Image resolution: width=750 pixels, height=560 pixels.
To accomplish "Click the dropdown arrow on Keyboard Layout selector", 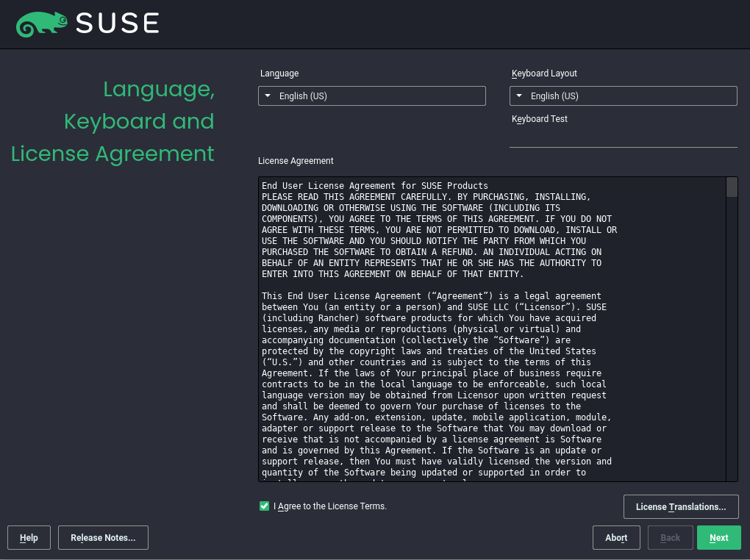I will coord(519,96).
